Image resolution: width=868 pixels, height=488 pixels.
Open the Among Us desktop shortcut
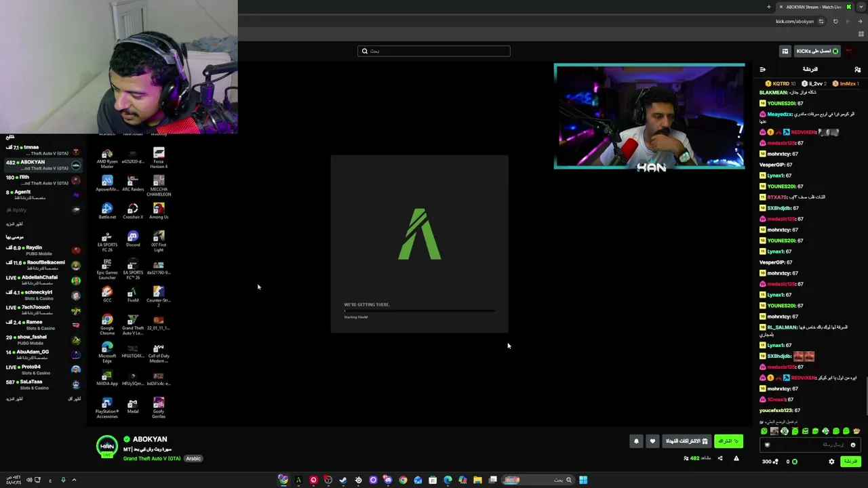click(x=159, y=211)
